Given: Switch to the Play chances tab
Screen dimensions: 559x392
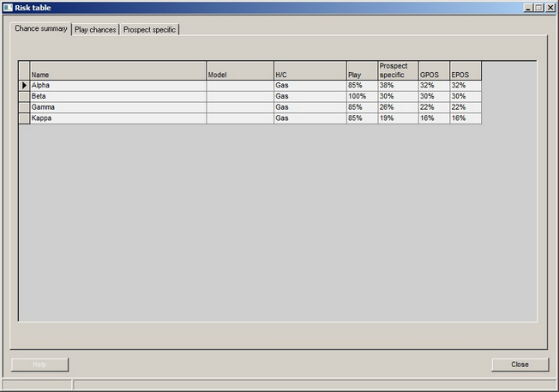Looking at the screenshot, I should tap(95, 29).
